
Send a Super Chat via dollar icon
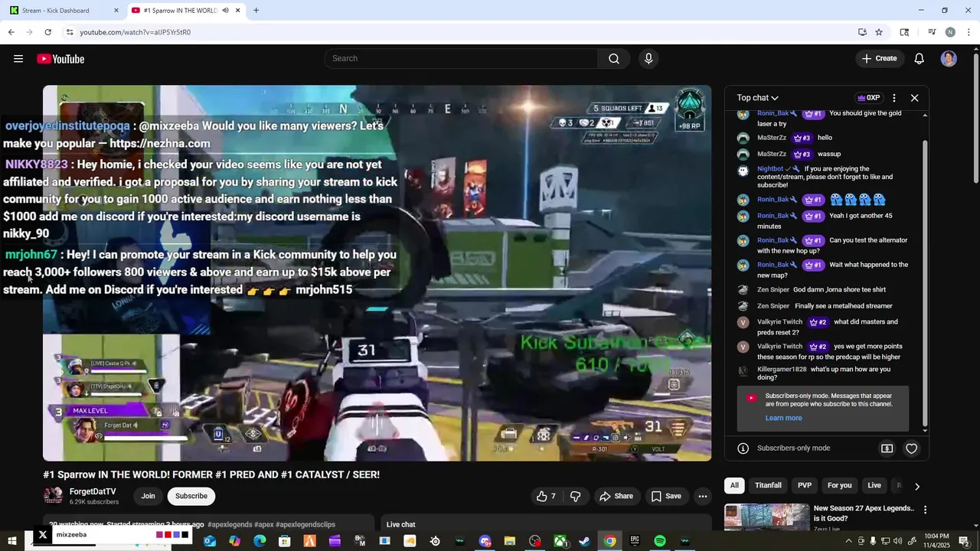coord(887,448)
